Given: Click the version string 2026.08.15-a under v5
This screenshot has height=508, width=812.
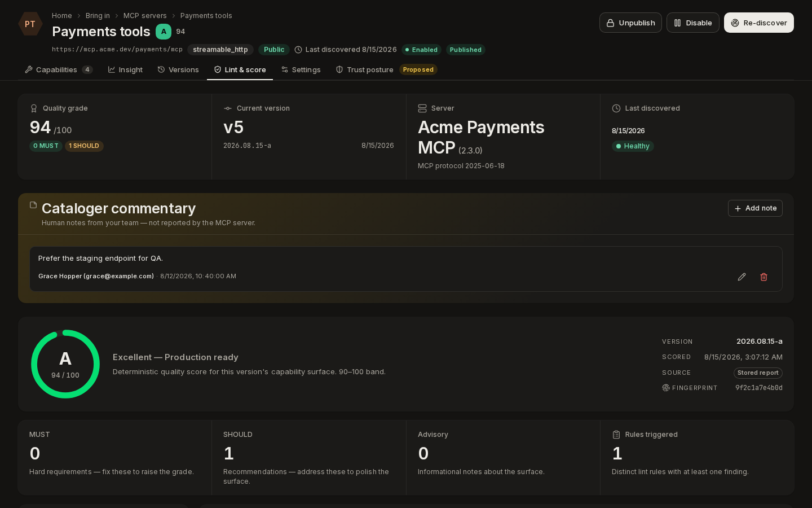Looking at the screenshot, I should (x=247, y=146).
